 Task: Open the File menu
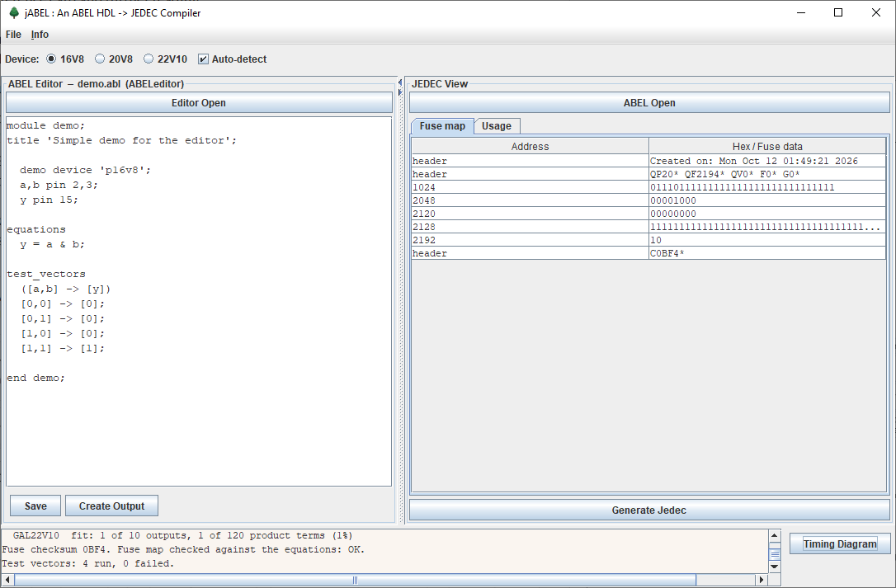13,35
